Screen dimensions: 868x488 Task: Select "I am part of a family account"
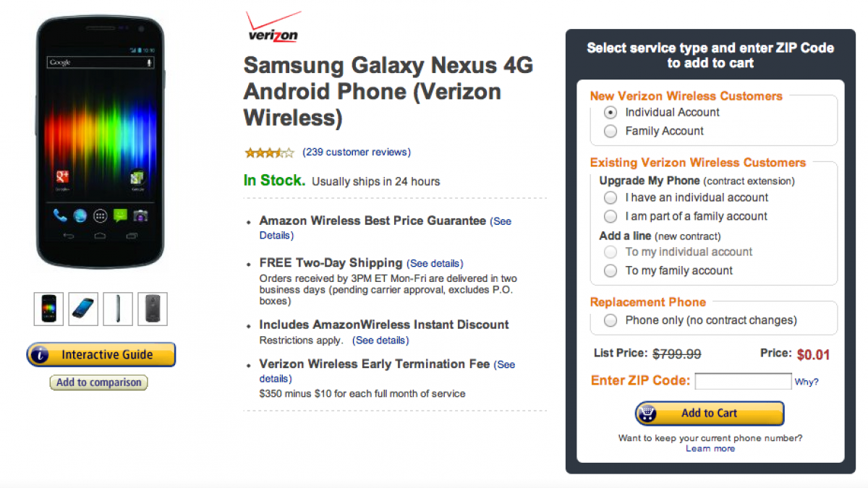610,216
